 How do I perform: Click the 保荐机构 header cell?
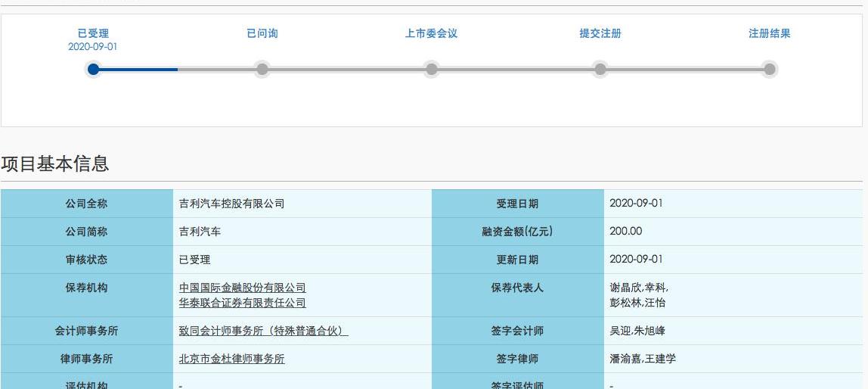[86, 295]
